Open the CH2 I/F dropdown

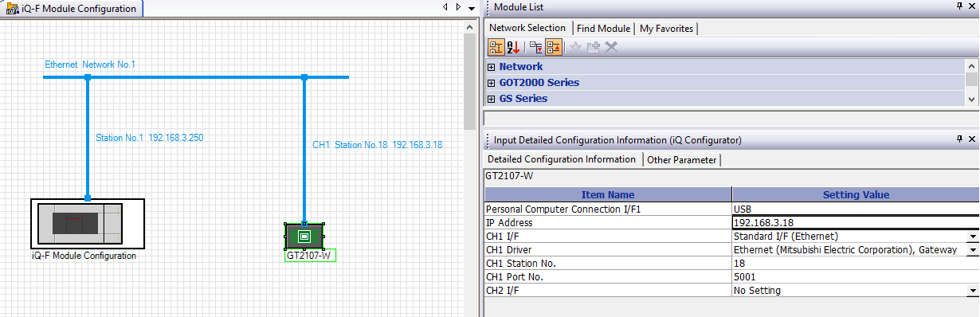pyautogui.click(x=973, y=291)
